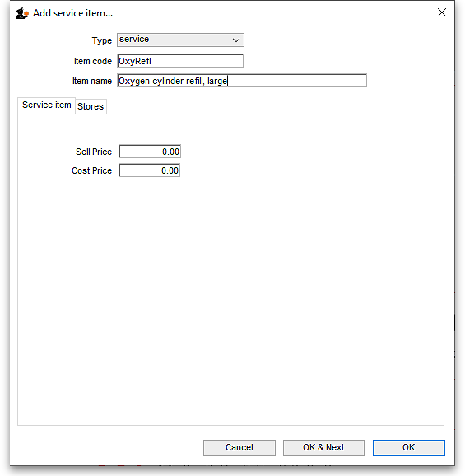This screenshot has height=476, width=465.
Task: Click the Cost Price input box
Action: pyautogui.click(x=150, y=170)
